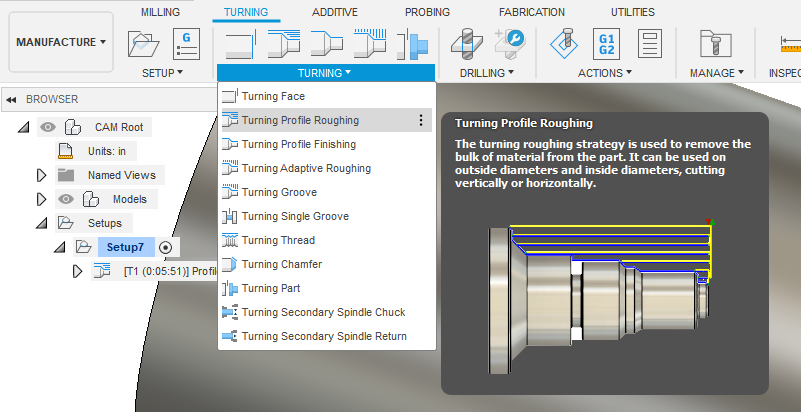
Task: Expand the Models node
Action: click(x=42, y=200)
